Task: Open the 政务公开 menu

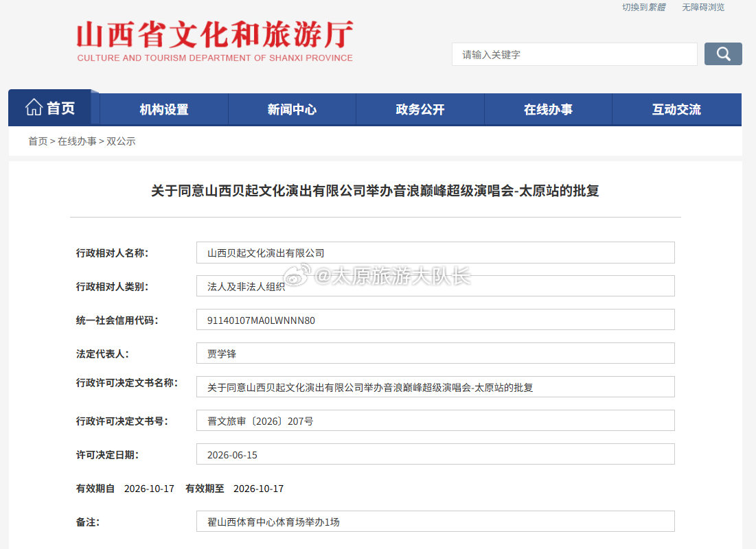Action: click(x=420, y=109)
